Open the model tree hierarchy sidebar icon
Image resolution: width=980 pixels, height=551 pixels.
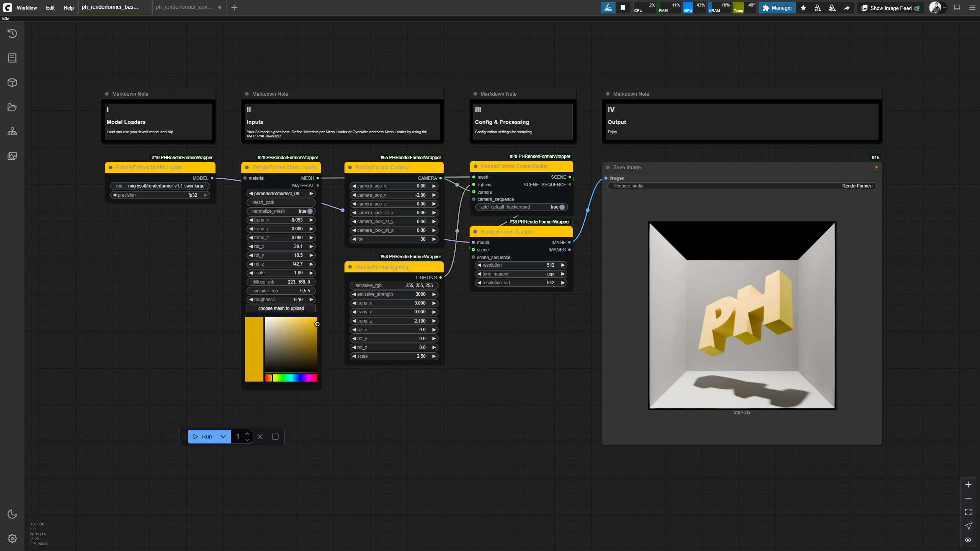[x=12, y=132]
